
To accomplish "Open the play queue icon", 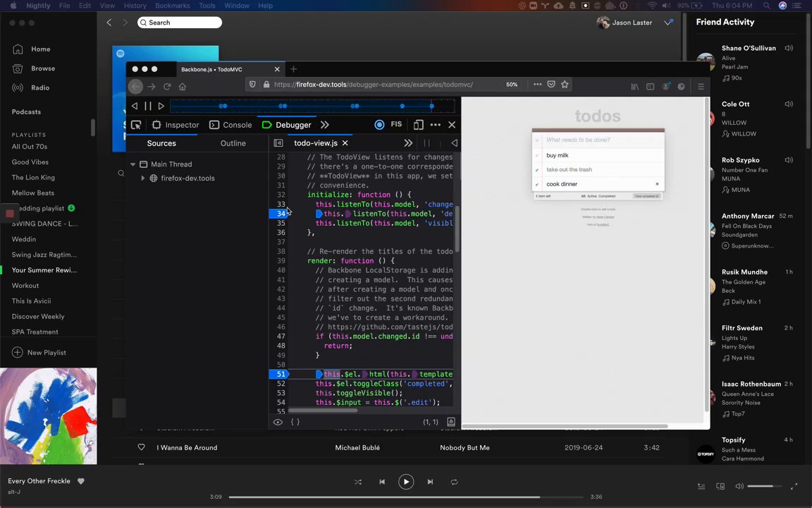I will pyautogui.click(x=701, y=486).
